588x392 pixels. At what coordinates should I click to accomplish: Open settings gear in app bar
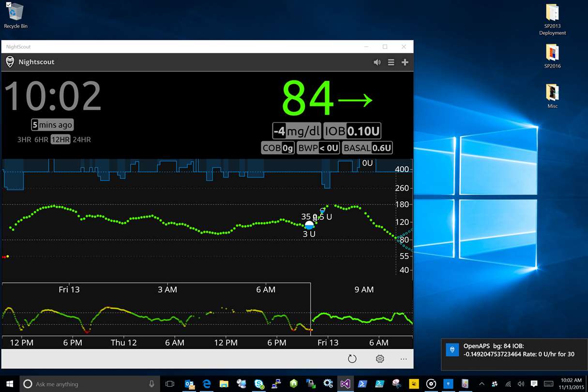click(x=380, y=359)
